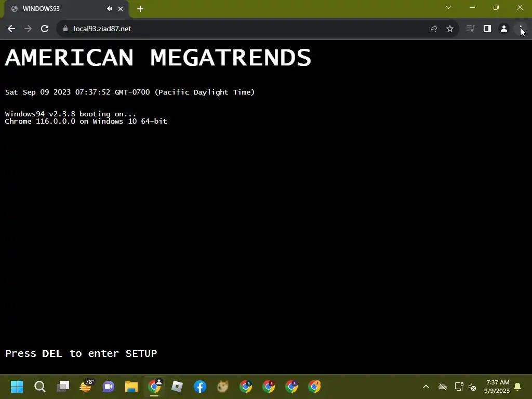Image resolution: width=532 pixels, height=399 pixels.
Task: Open File Explorer from taskbar
Action: tap(131, 387)
